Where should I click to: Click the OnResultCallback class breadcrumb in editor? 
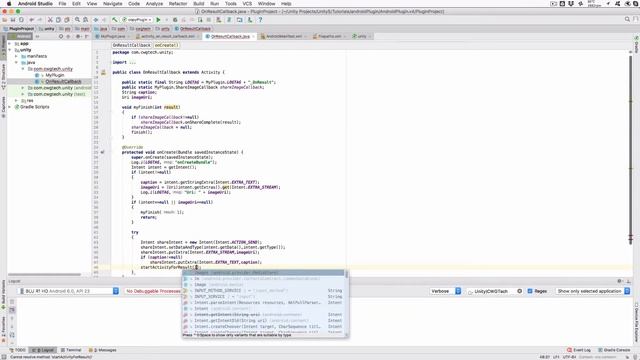pos(132,45)
